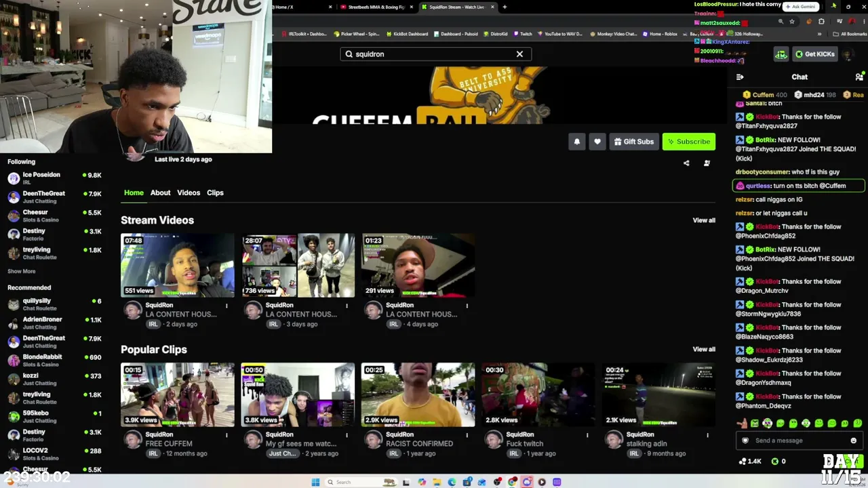868x488 pixels.
Task: Open options menu for FREE CUFFEM clip
Action: click(226, 435)
